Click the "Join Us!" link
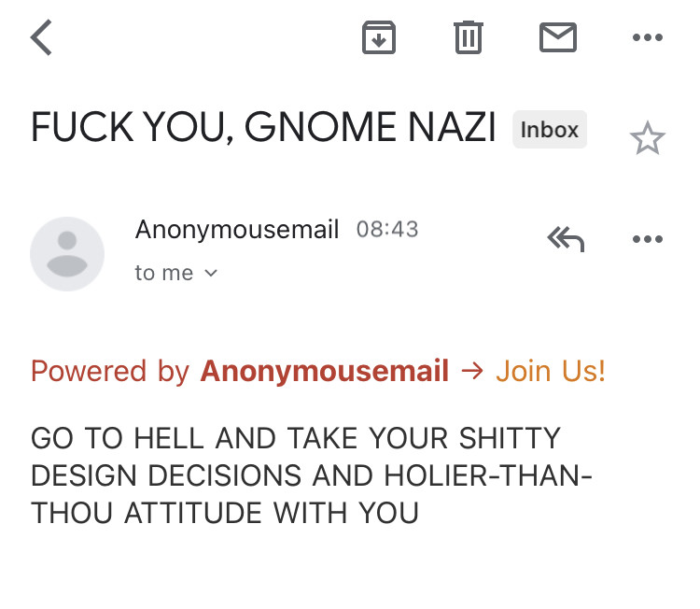This screenshot has width=700, height=609. coord(551,371)
